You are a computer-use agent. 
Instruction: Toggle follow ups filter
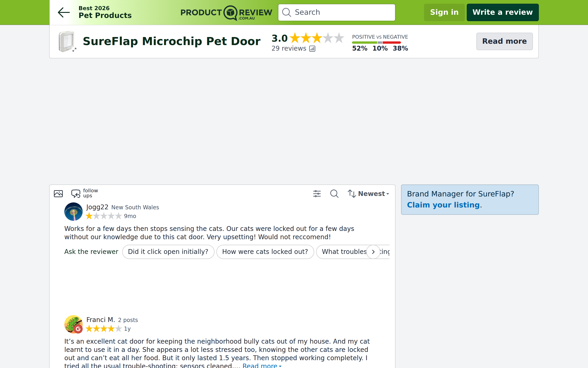click(x=84, y=193)
